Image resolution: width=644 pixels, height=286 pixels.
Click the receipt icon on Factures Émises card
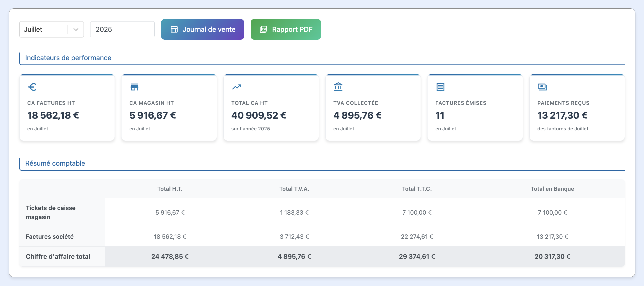click(440, 87)
